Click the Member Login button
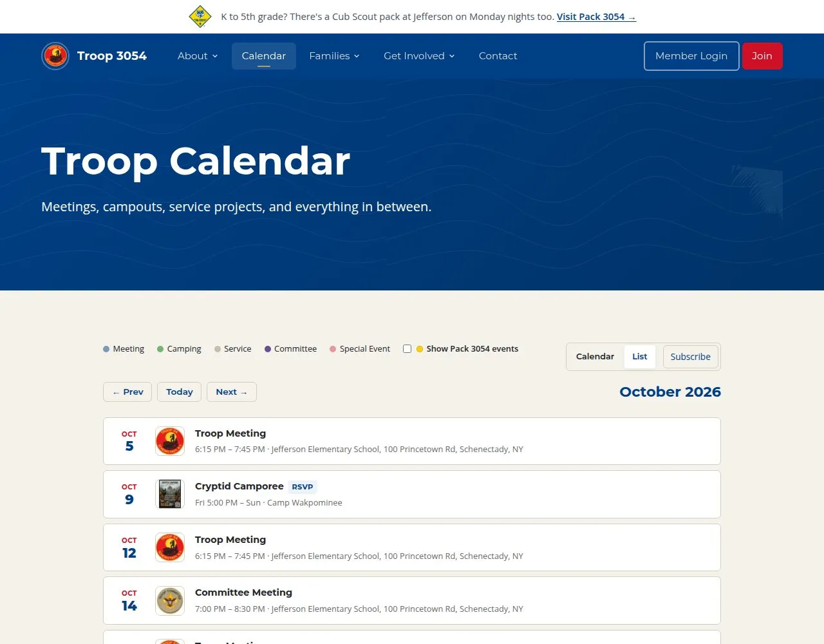Viewport: 824px width, 644px height. coord(691,56)
